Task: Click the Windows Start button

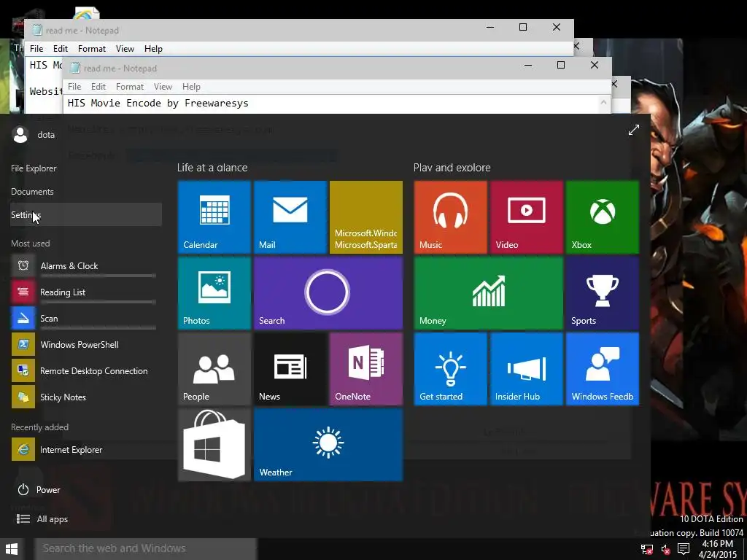Action: tap(12, 549)
